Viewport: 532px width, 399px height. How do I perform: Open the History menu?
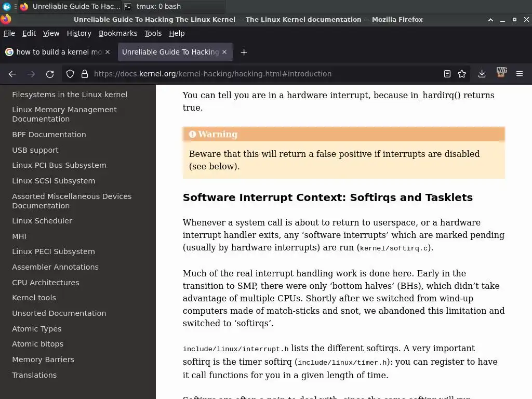pos(79,33)
